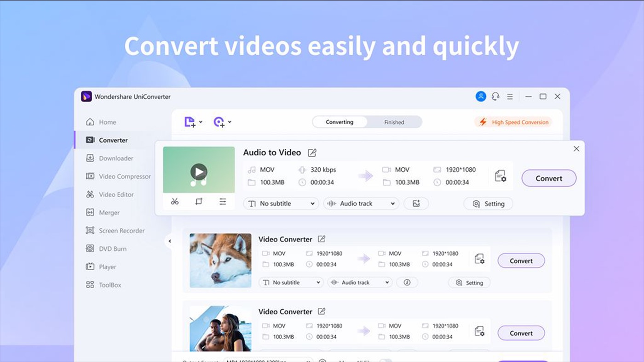Open Audio track dropdown in husky row
This screenshot has width=644, height=362.
coord(360,283)
